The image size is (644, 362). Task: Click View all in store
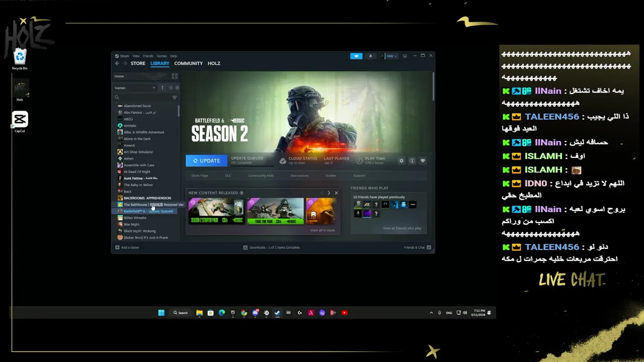pos(323,230)
